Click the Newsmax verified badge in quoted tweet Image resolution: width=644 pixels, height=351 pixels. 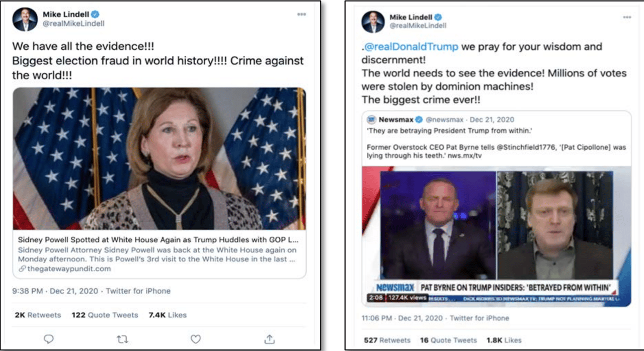419,120
